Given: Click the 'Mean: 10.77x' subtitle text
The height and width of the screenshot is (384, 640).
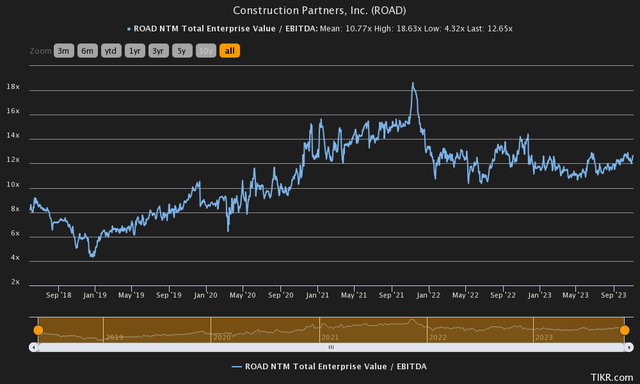Looking at the screenshot, I should pyautogui.click(x=346, y=29).
